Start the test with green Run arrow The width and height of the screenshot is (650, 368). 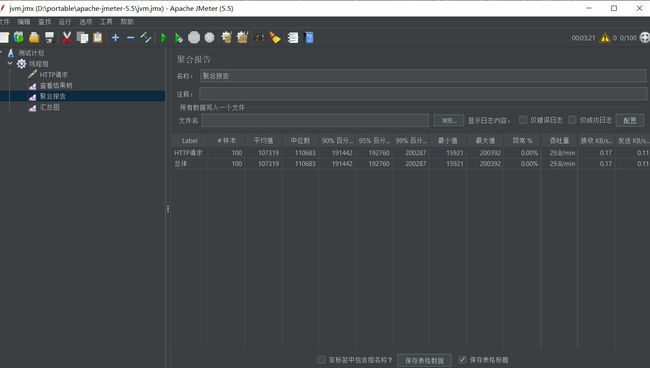click(x=163, y=38)
